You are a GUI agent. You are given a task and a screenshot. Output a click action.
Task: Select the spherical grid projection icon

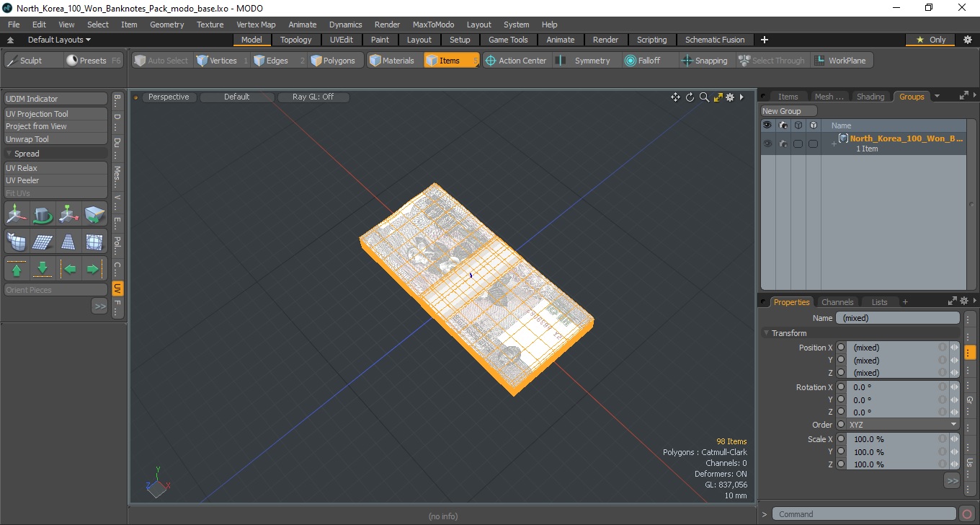click(95, 242)
